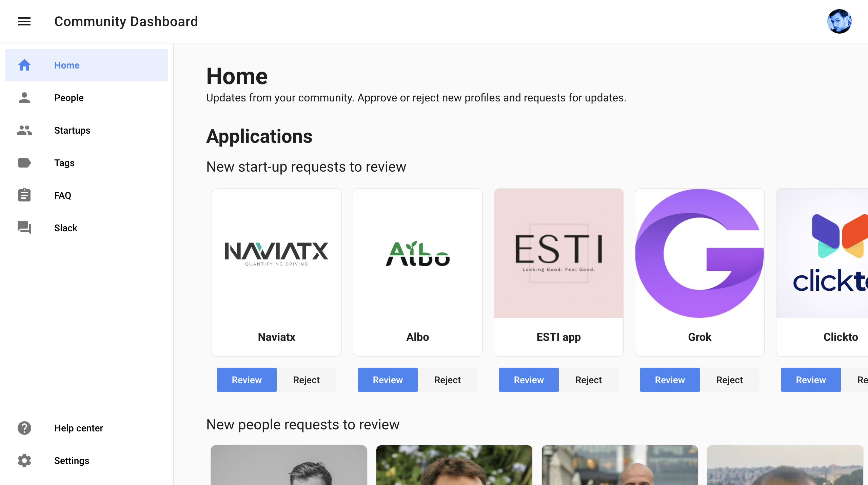Click the People person icon
This screenshot has height=485, width=868.
click(24, 98)
